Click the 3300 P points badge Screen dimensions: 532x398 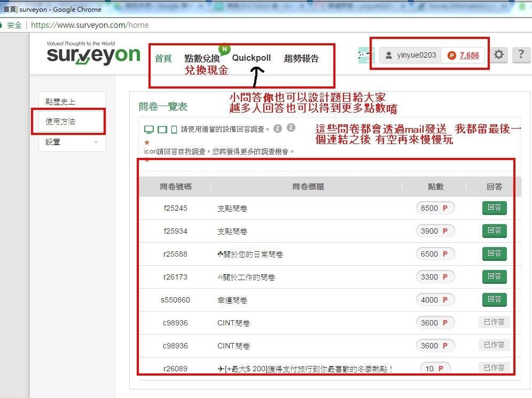click(x=435, y=277)
